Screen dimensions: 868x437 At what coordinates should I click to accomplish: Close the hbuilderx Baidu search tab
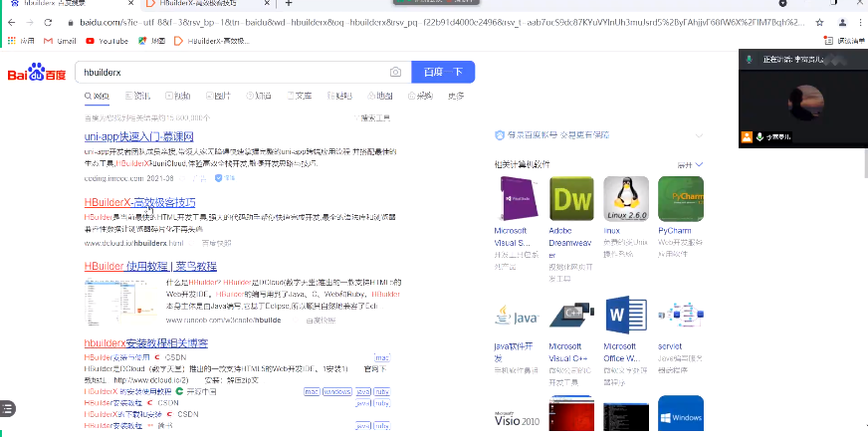130,3
